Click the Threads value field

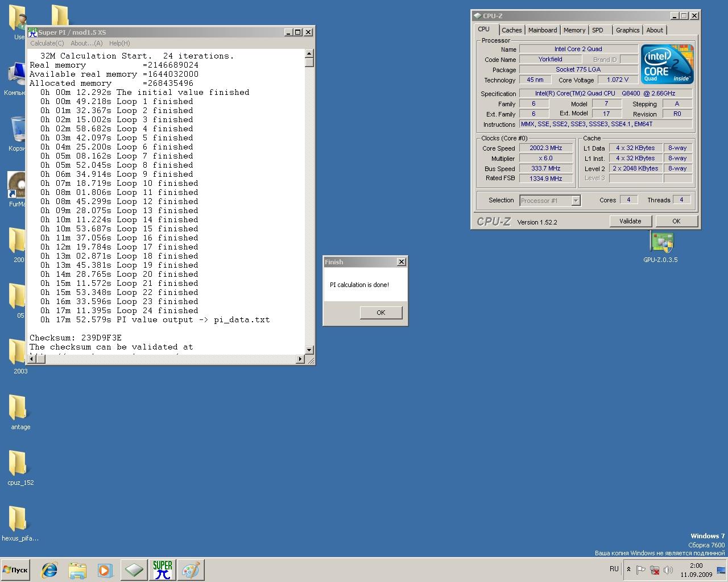click(x=681, y=199)
